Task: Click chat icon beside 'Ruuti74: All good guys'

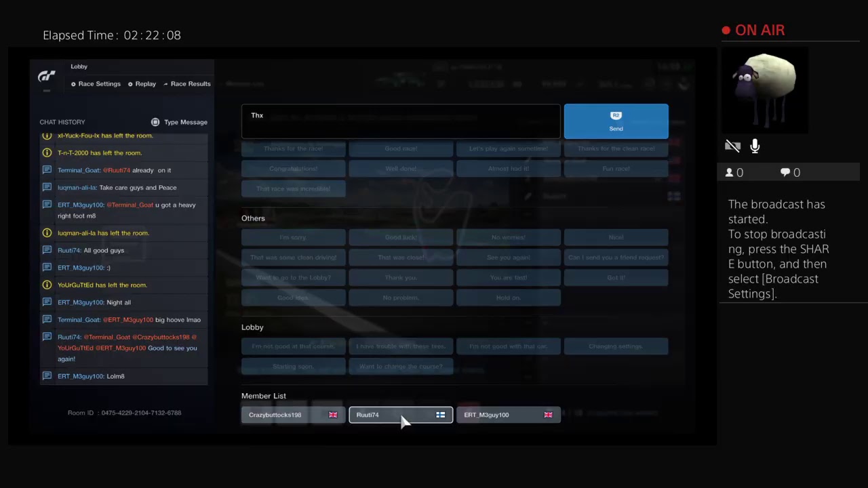Action: pyautogui.click(x=47, y=250)
